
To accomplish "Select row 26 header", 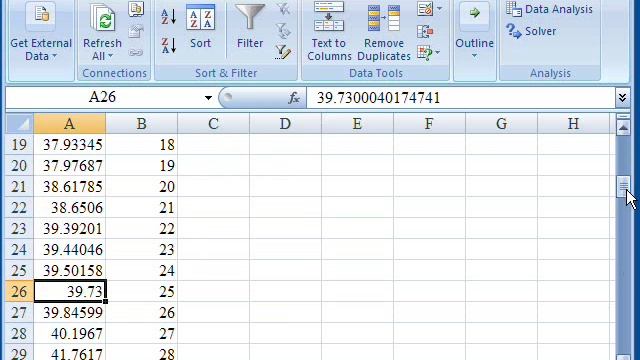I will (x=19, y=291).
